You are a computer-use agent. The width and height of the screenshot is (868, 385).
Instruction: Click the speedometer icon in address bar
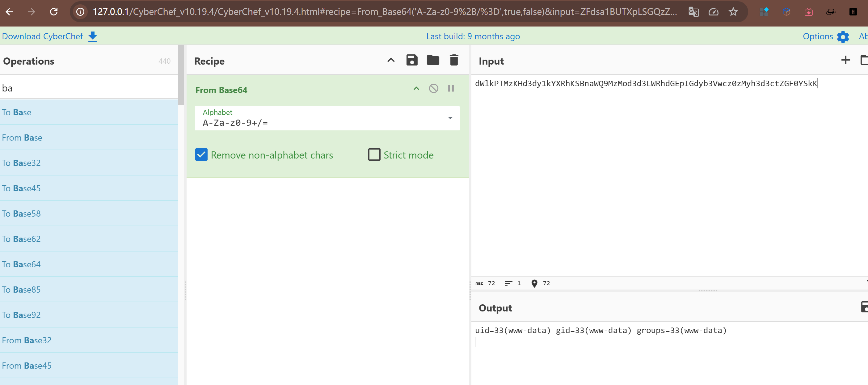[x=714, y=12]
